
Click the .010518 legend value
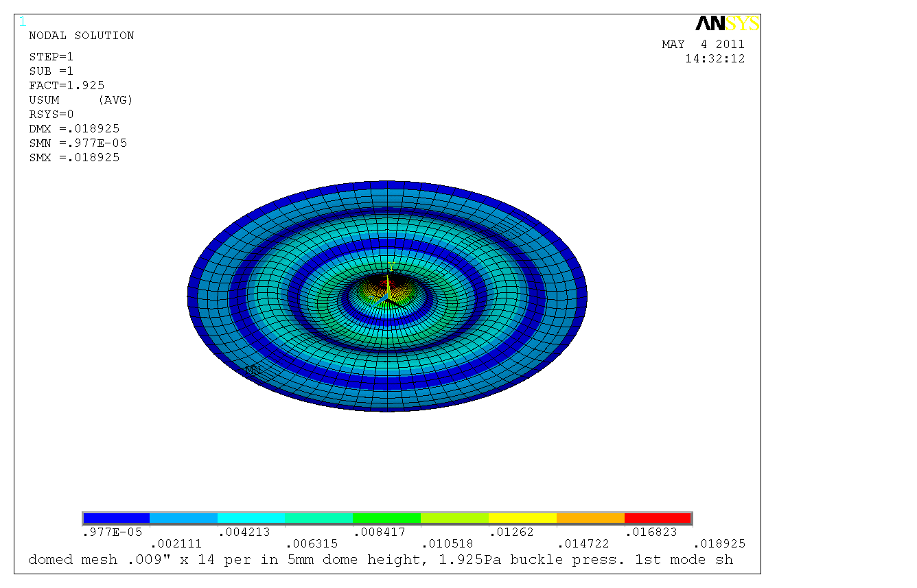[x=446, y=544]
